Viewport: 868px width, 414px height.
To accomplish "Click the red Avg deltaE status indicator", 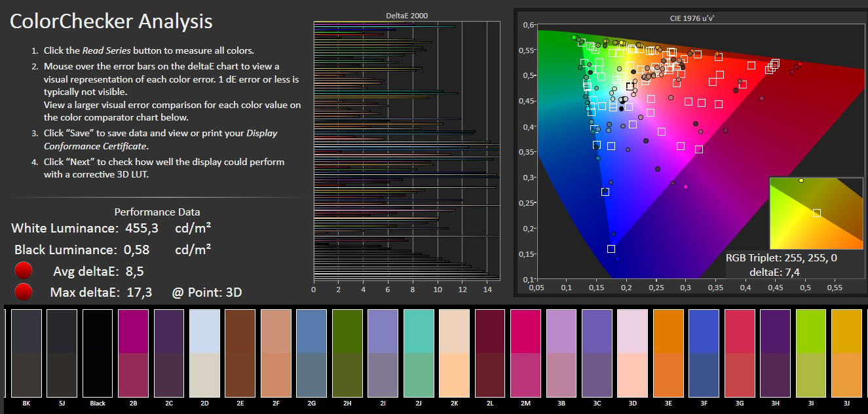I will (24, 271).
